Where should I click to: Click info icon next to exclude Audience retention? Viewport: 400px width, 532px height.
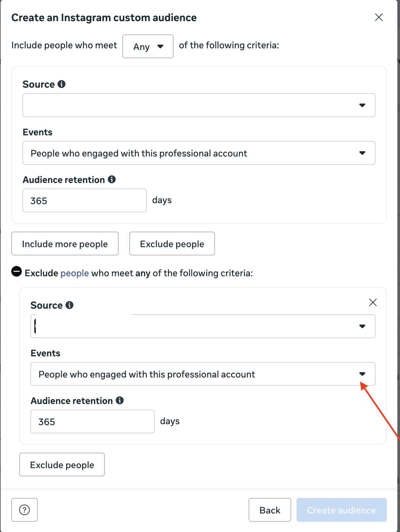pos(120,400)
